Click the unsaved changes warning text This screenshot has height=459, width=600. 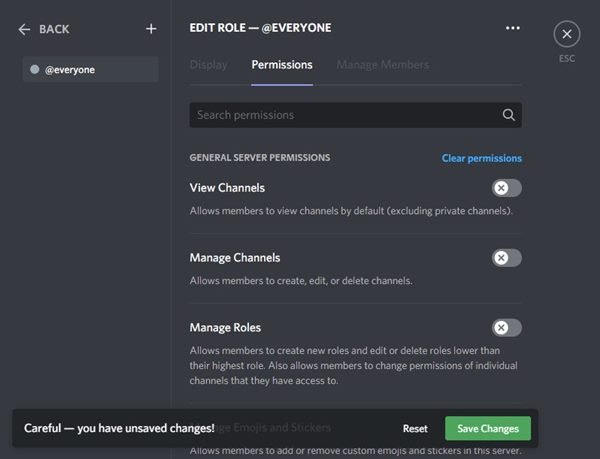click(119, 428)
